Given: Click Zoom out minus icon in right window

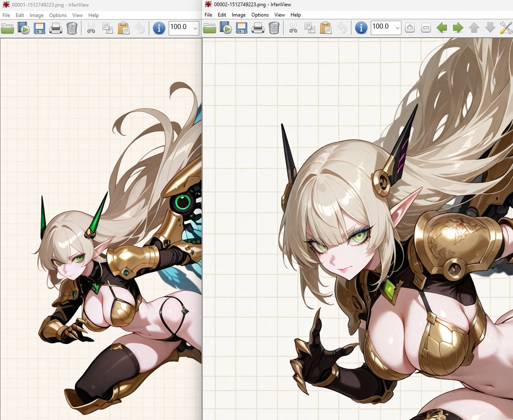Looking at the screenshot, I should click(426, 28).
